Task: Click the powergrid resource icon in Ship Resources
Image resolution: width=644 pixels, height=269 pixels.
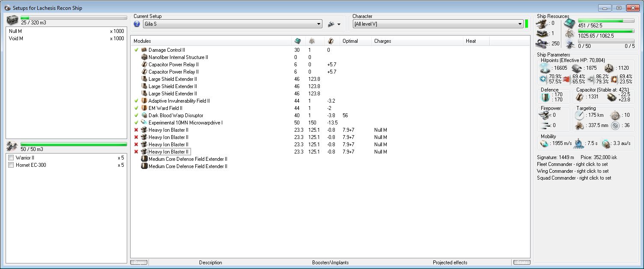Action: 569,33
